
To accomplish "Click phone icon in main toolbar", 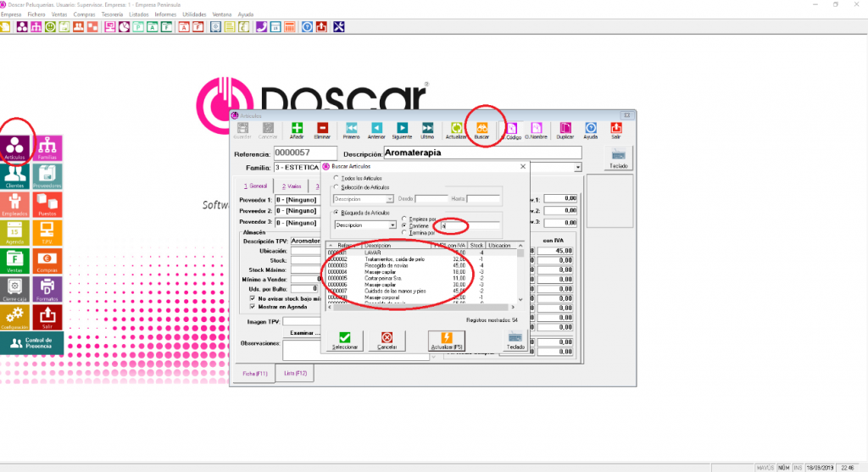I will [261, 26].
